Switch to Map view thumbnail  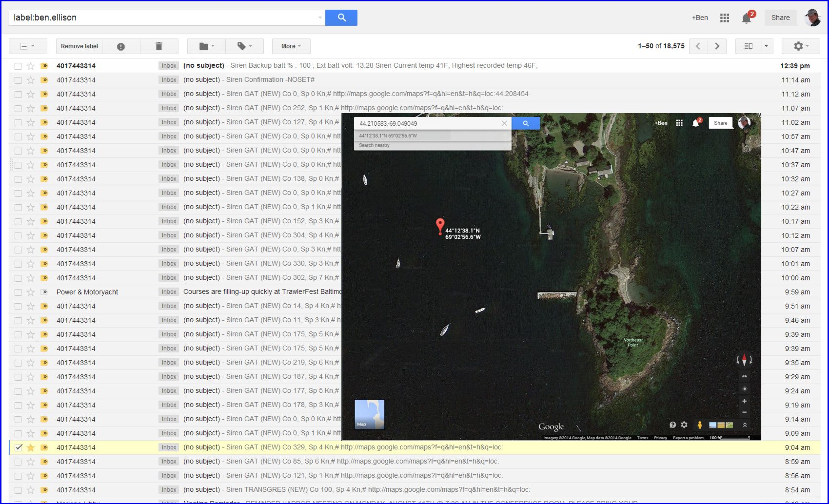[370, 414]
